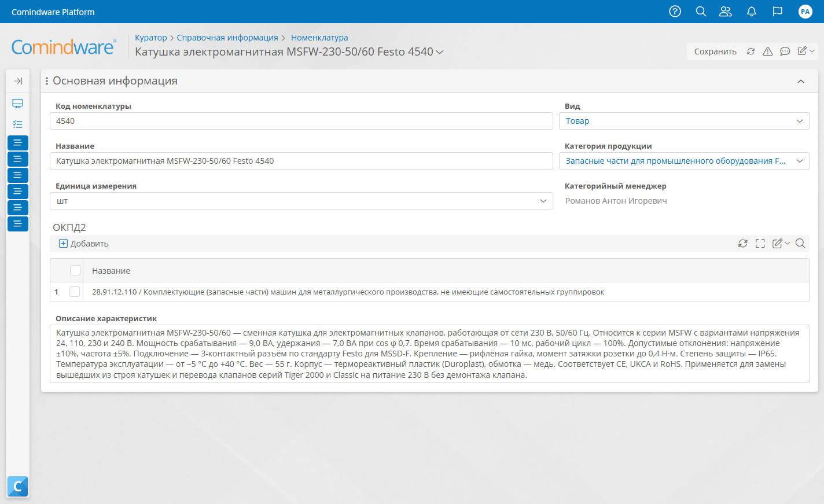Open the comments speech bubble icon

point(785,51)
